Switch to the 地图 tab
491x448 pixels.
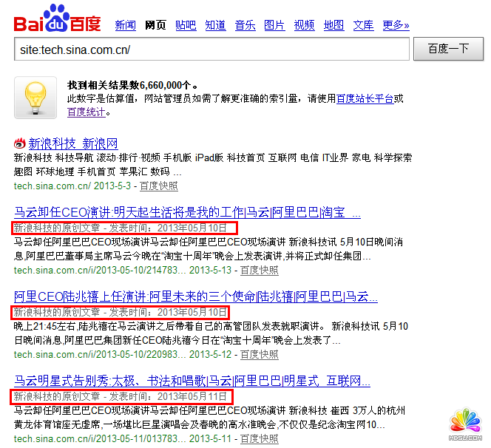(333, 25)
